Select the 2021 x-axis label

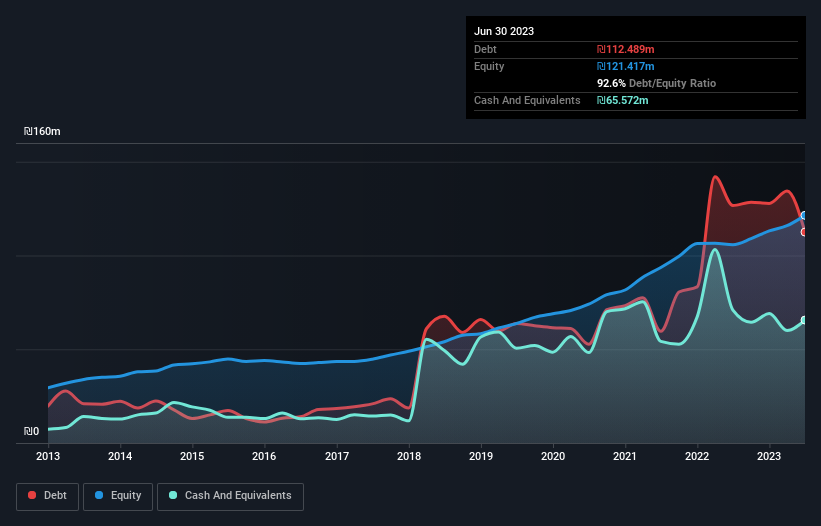625,456
